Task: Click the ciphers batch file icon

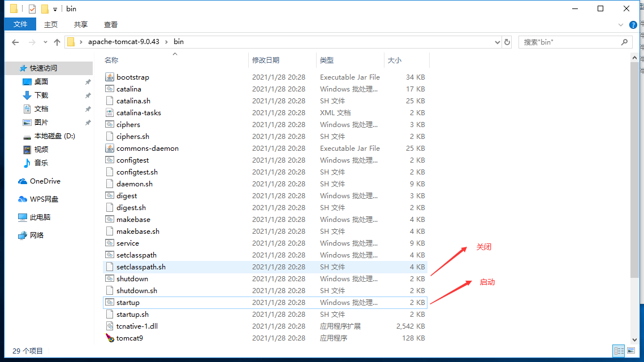Action: (110, 125)
